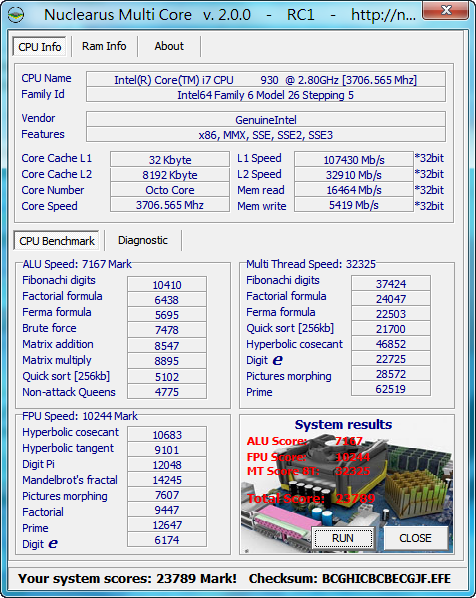
Task: Click Multi Thread Ferma formula score 22503
Action: point(391,313)
